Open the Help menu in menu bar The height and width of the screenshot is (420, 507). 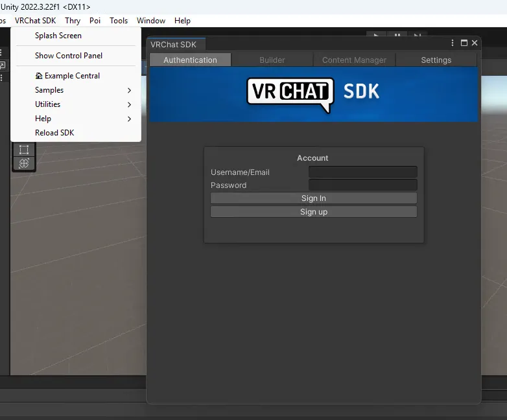[x=182, y=21]
